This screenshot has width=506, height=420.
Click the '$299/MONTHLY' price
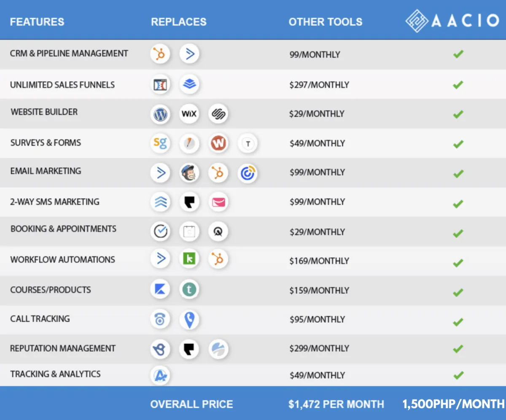click(319, 349)
